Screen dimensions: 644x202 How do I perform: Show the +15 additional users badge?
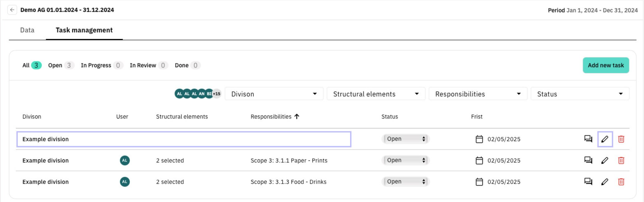tap(217, 94)
